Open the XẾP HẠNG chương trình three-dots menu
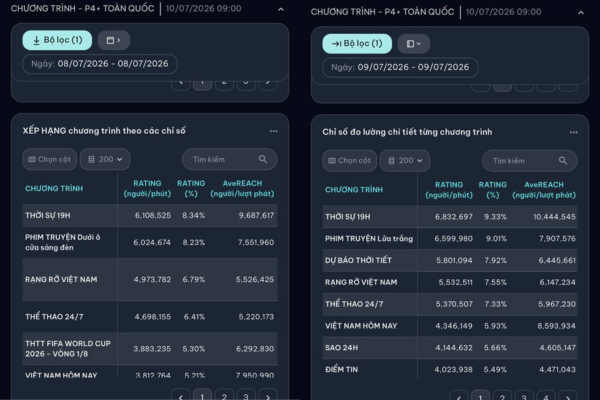 (274, 131)
